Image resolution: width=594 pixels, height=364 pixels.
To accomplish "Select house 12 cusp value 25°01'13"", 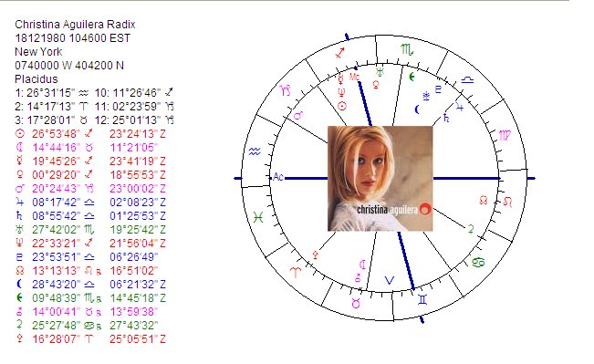I will point(136,120).
